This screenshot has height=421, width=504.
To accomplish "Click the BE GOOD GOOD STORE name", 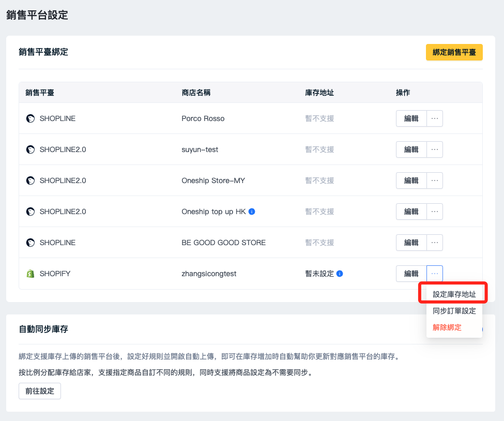I will [224, 243].
